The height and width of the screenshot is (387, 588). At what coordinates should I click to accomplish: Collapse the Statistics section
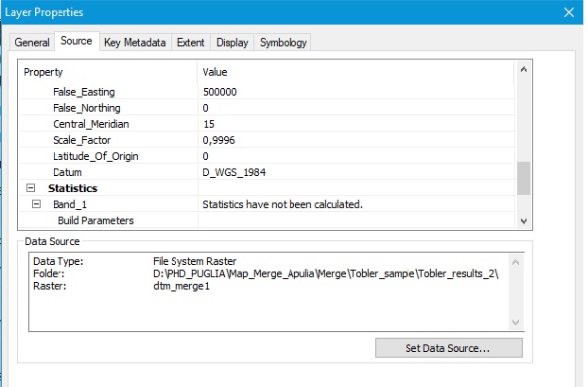pyautogui.click(x=28, y=188)
